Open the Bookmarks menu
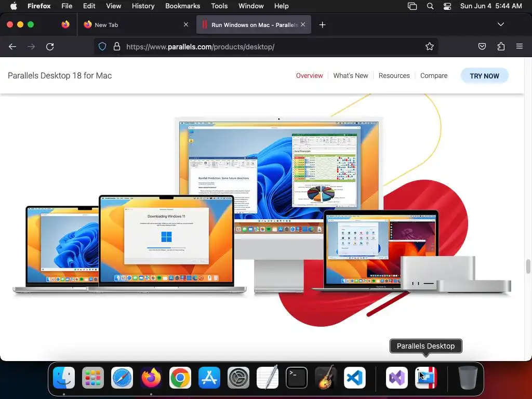The width and height of the screenshot is (532, 399). tap(182, 6)
